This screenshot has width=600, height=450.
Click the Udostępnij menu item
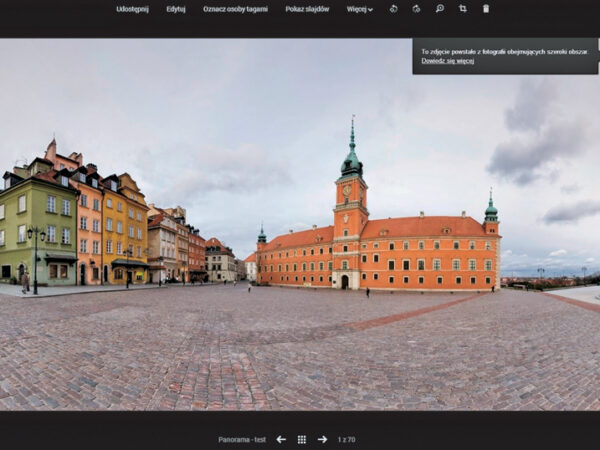(x=132, y=9)
